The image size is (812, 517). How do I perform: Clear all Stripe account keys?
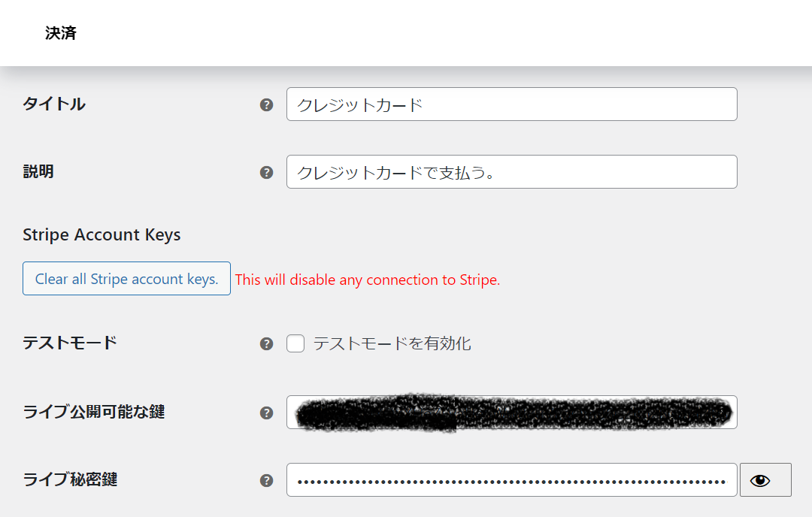click(126, 279)
